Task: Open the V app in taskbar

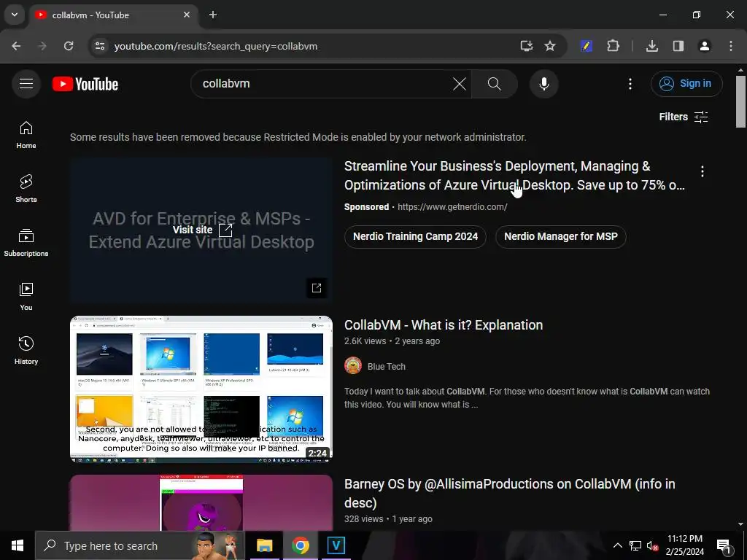Action: 336,545
